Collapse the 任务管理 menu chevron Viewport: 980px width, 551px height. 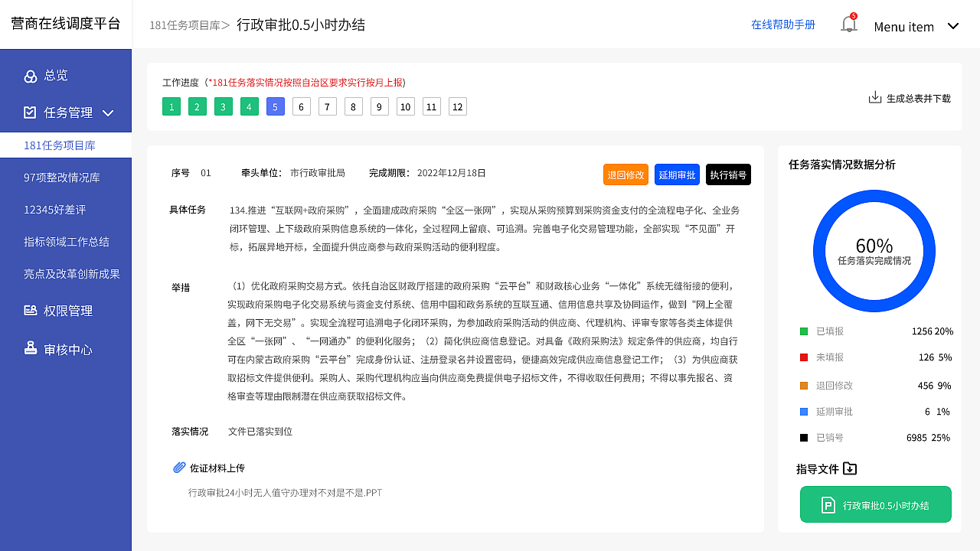coord(108,113)
